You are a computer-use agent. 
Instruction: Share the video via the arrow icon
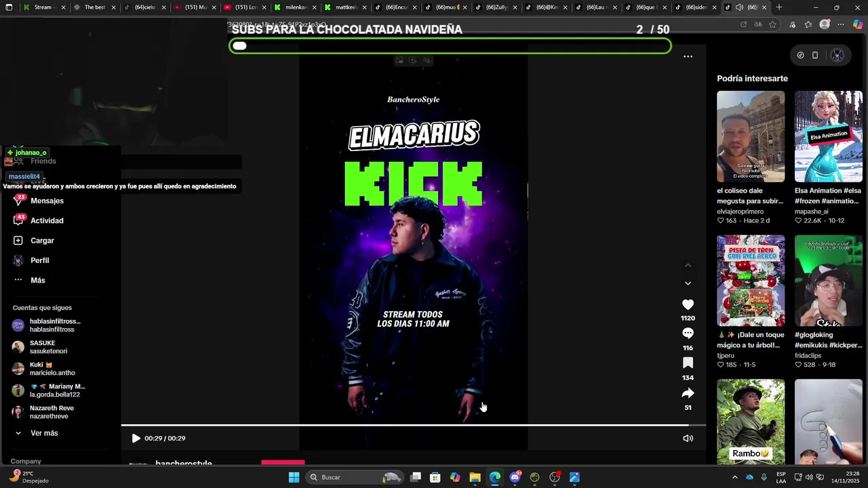click(688, 393)
